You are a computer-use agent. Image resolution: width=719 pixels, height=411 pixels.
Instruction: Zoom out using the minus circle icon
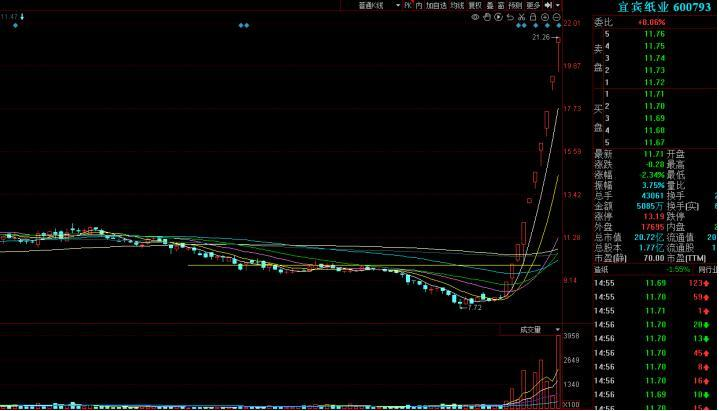(556, 16)
